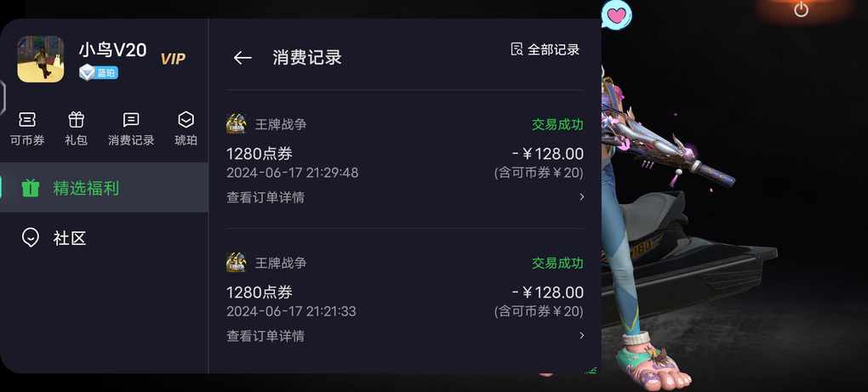Click the 王牌战争 game icon in second record

pyautogui.click(x=237, y=262)
